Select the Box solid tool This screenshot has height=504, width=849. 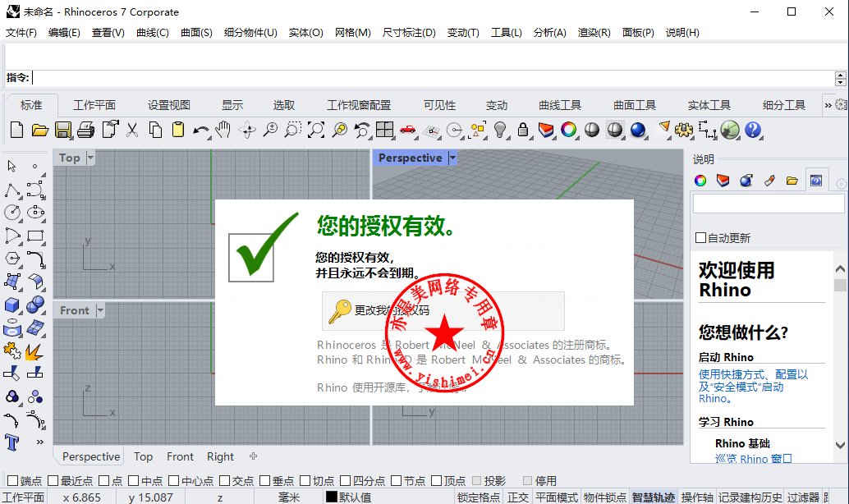pos(12,305)
